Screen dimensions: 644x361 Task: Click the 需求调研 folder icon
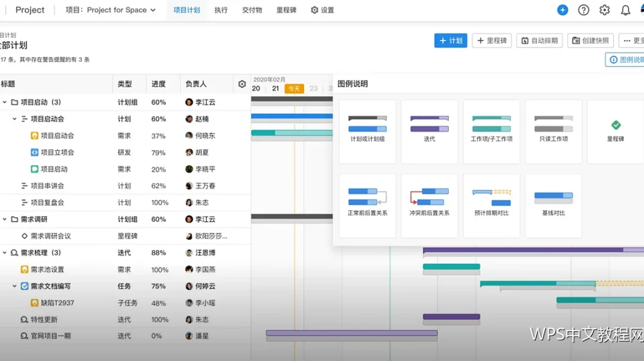pos(14,219)
